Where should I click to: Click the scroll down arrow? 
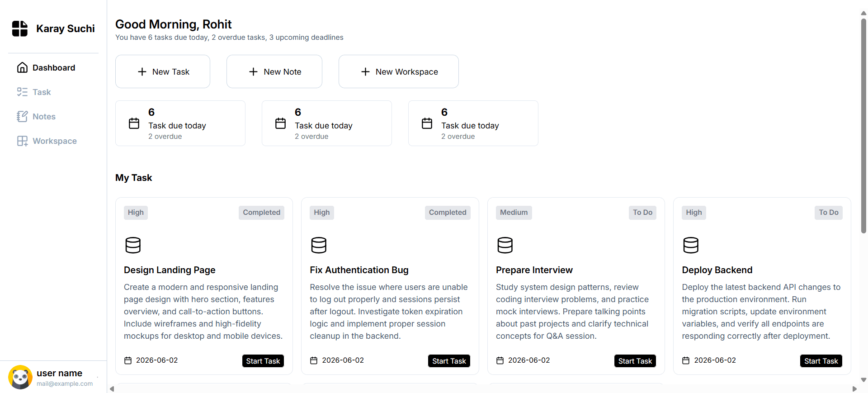[x=863, y=380]
